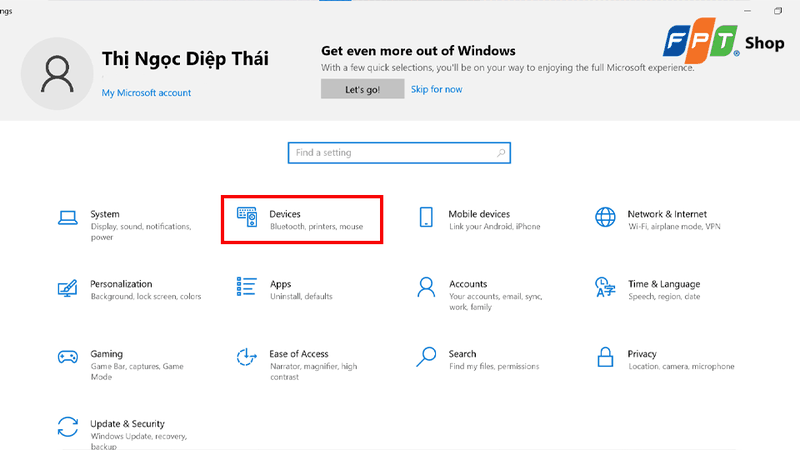
Task: Select the Update & Security title
Action: pyautogui.click(x=127, y=423)
